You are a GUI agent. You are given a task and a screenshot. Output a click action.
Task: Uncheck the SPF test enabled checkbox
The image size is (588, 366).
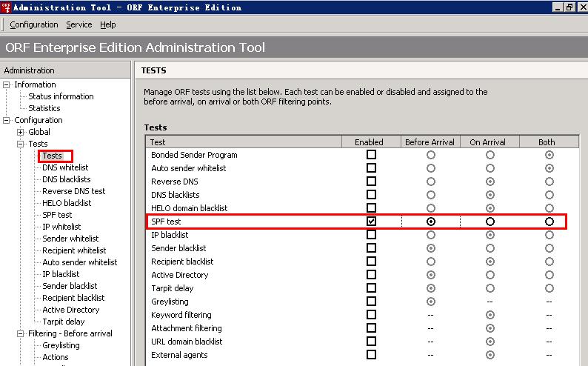pyautogui.click(x=371, y=222)
